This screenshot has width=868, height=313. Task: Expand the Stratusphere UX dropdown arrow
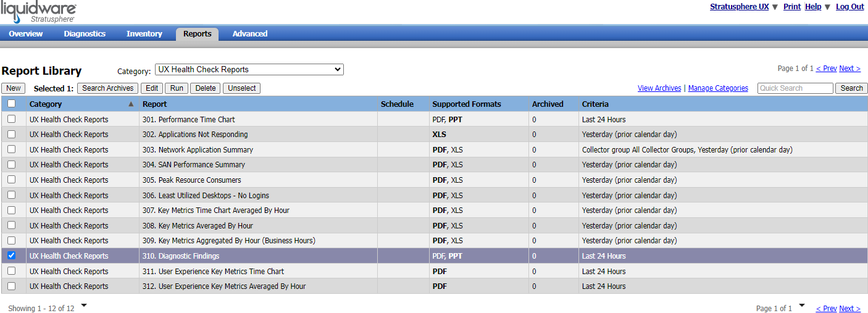(775, 7)
